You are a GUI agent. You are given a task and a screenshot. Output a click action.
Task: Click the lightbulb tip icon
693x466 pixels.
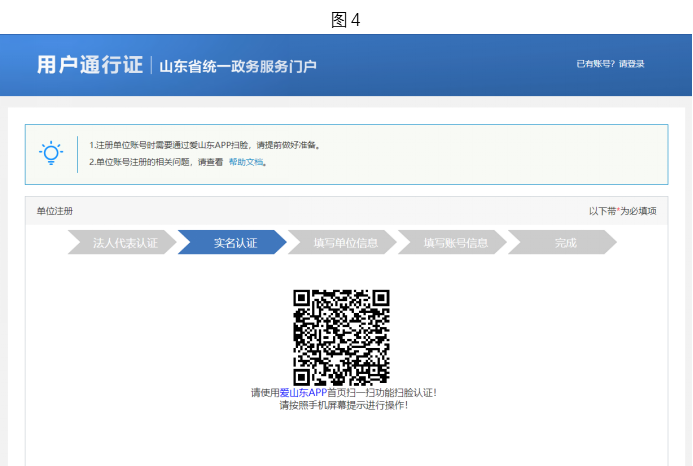[x=50, y=153]
